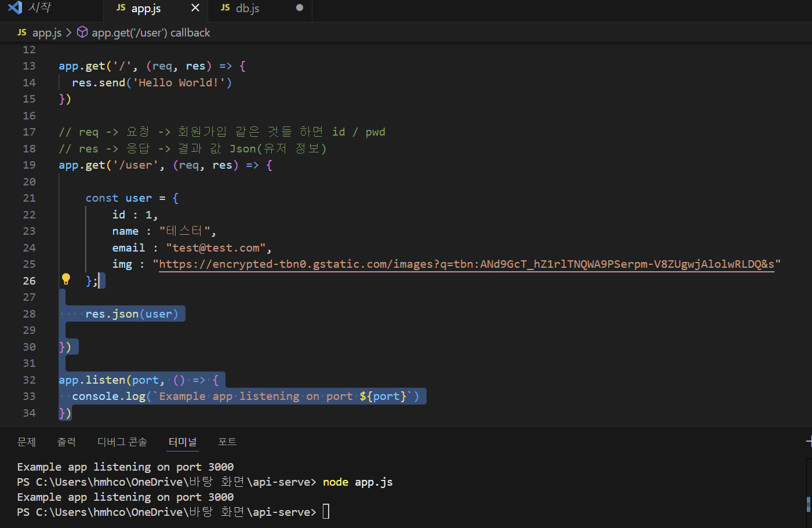The width and height of the screenshot is (812, 528).
Task: Click the 'img' property key on line 25
Action: pos(122,264)
